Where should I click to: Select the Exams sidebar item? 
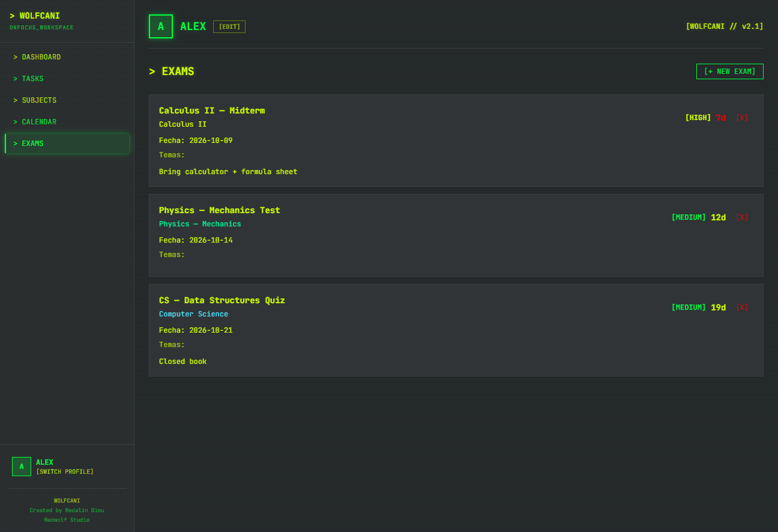point(67,144)
